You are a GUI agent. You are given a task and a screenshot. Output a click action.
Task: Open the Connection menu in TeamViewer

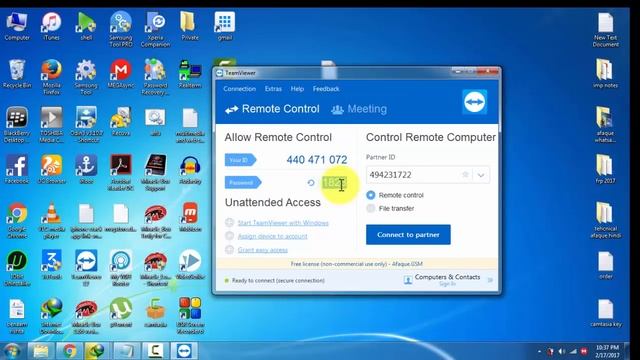[239, 89]
